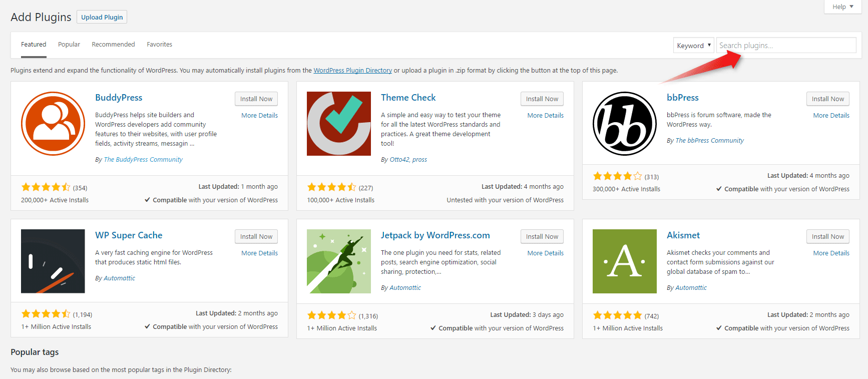Open the Keyword search type dropdown

point(693,46)
